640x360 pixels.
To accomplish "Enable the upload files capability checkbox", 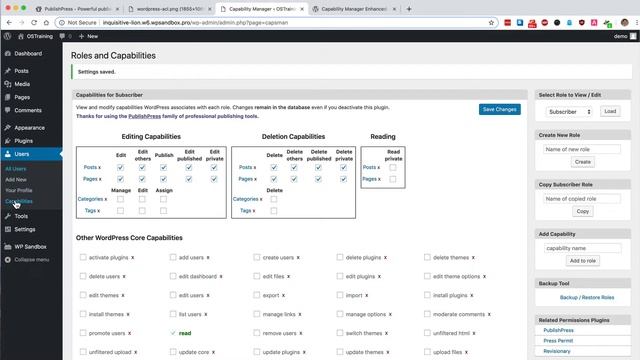I will (x=427, y=352).
